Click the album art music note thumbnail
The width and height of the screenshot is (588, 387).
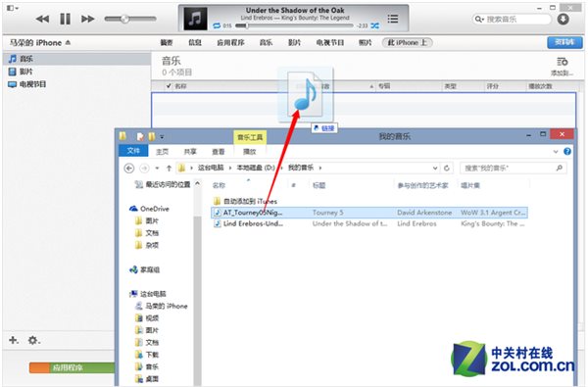coord(195,19)
